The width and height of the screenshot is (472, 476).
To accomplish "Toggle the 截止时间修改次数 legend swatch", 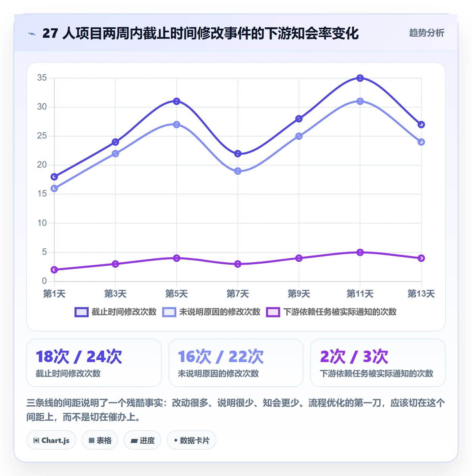I will tap(82, 312).
